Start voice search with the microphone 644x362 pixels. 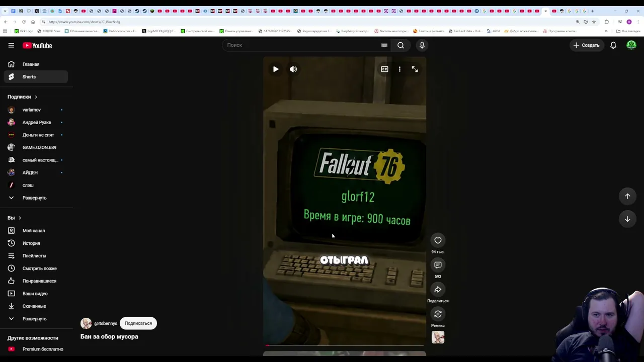pyautogui.click(x=422, y=45)
